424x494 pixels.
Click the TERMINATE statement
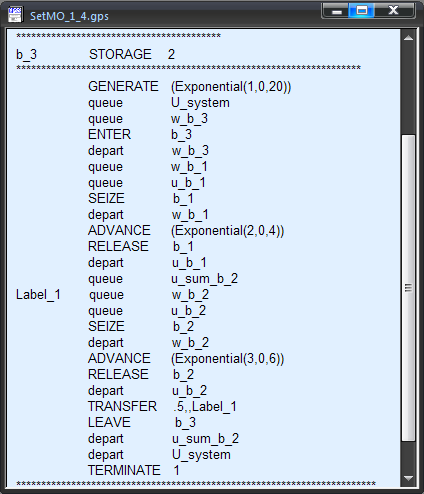click(x=134, y=470)
